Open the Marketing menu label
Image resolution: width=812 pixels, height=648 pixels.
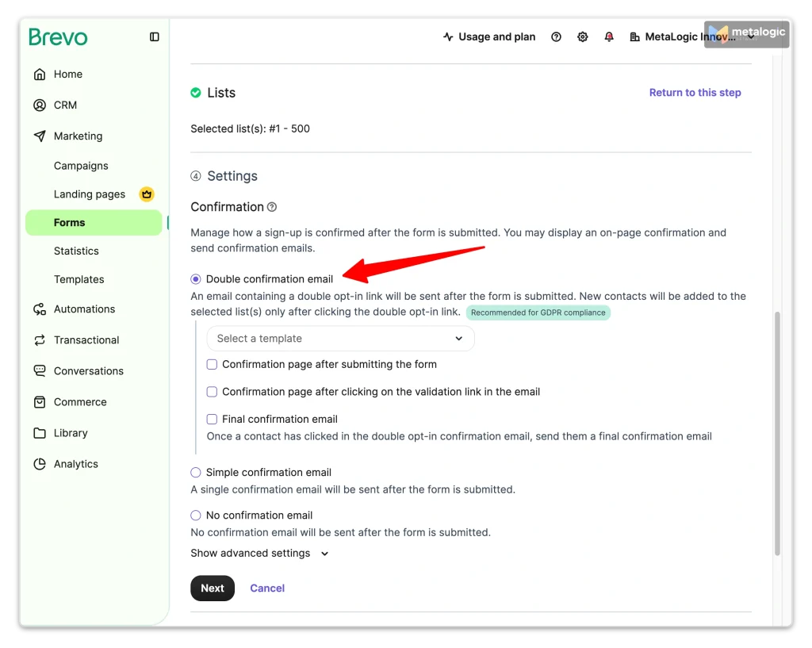79,136
